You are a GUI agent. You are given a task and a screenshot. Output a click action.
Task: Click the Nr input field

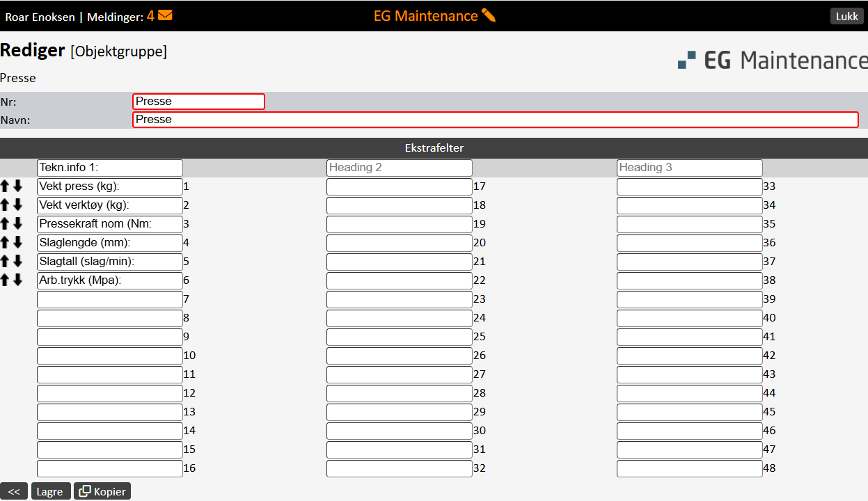(x=198, y=102)
